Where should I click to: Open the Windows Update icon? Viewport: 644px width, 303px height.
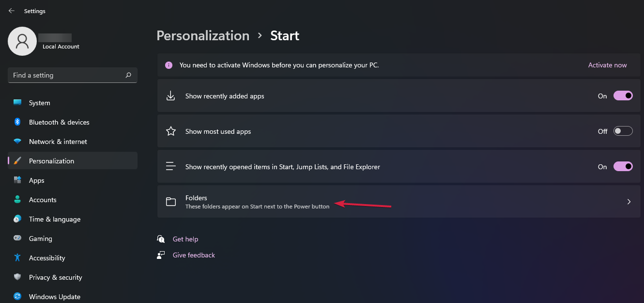tap(17, 297)
